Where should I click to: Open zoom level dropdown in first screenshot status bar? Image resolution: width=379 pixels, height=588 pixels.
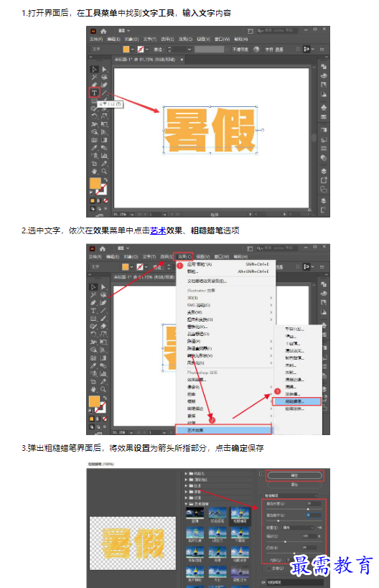click(132, 214)
